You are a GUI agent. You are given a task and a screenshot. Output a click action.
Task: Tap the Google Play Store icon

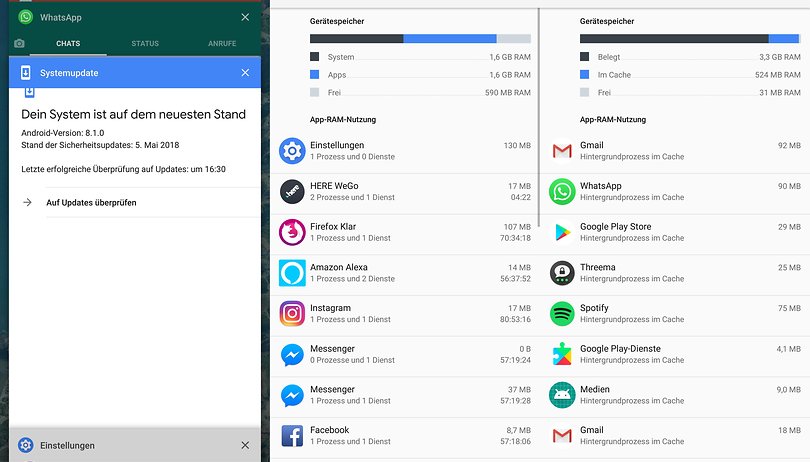point(562,232)
